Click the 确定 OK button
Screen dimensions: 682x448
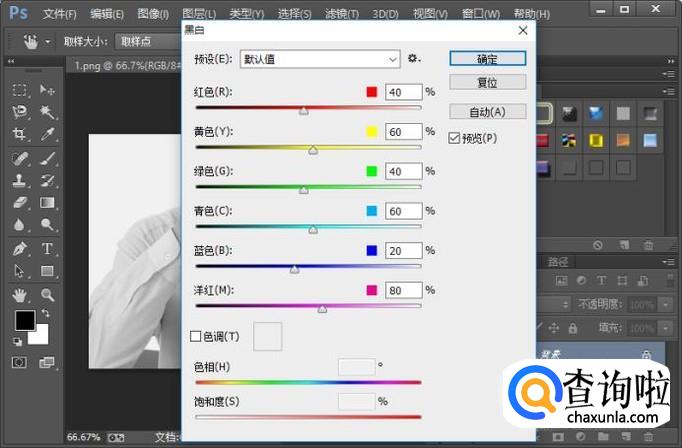pyautogui.click(x=488, y=59)
